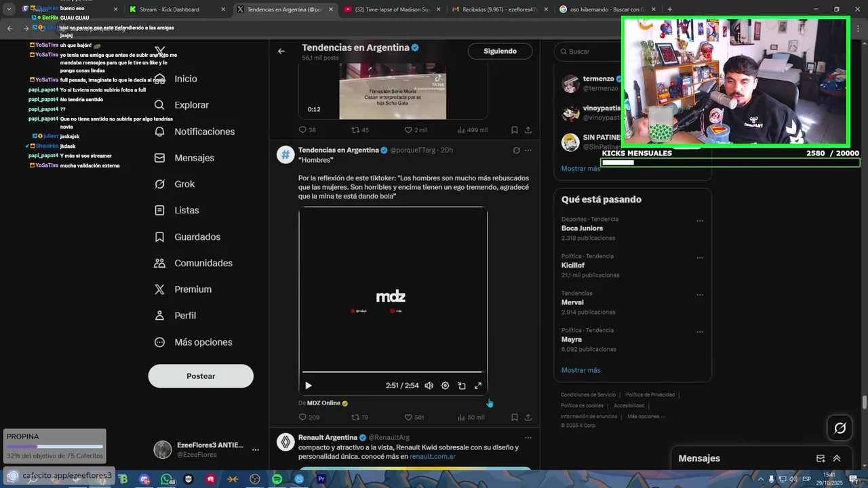
Task: Toggle picture-in-picture on MDZ video
Action: point(462,386)
